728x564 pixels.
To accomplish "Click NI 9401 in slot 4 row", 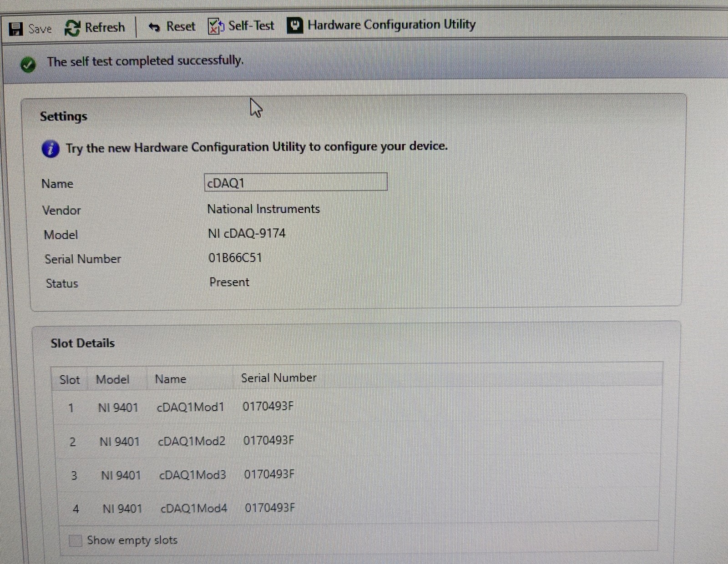I will click(122, 509).
